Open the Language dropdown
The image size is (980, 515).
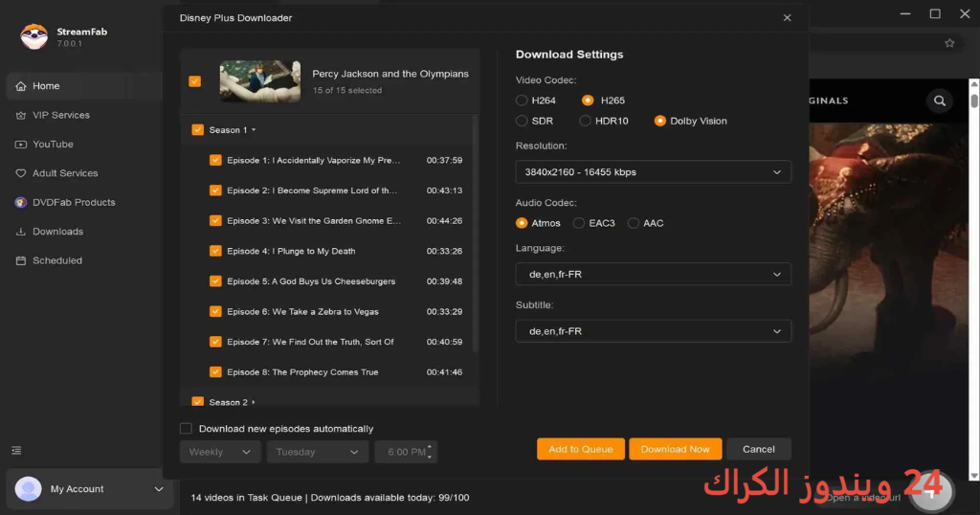(653, 275)
